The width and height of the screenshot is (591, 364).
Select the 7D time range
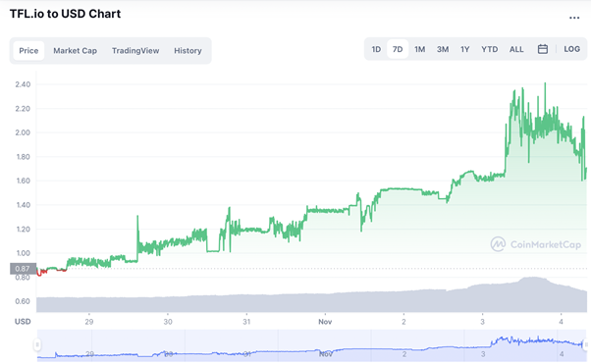398,49
